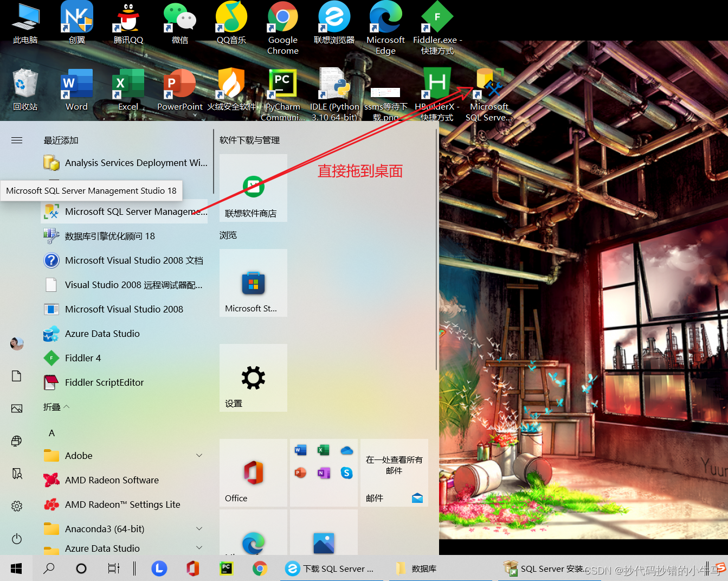The height and width of the screenshot is (581, 728).
Task: Open Office tile in Start menu
Action: [x=253, y=473]
